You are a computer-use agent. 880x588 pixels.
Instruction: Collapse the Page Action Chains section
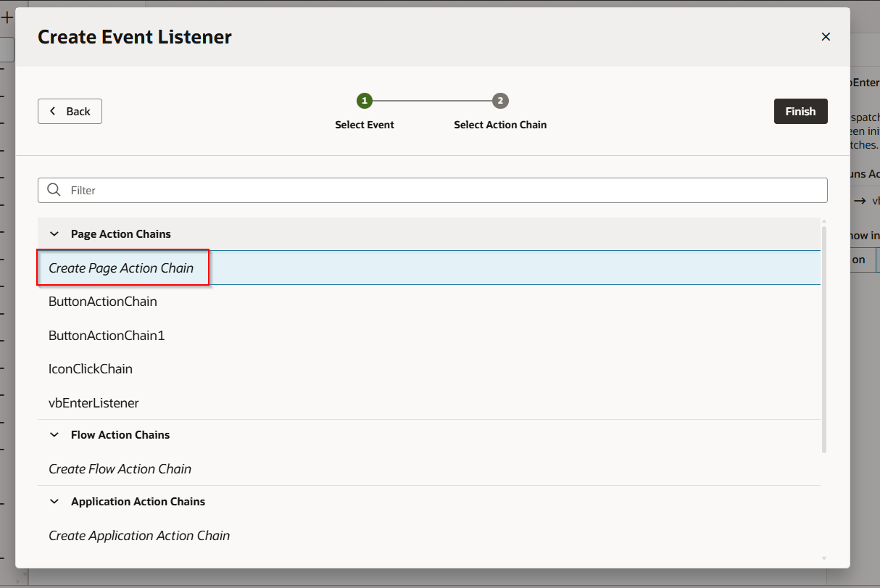54,234
